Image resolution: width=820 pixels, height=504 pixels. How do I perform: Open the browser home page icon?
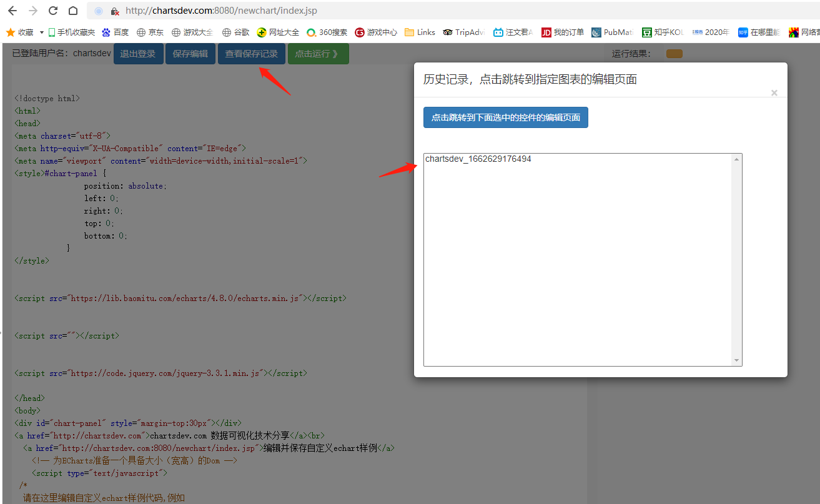pyautogui.click(x=73, y=11)
